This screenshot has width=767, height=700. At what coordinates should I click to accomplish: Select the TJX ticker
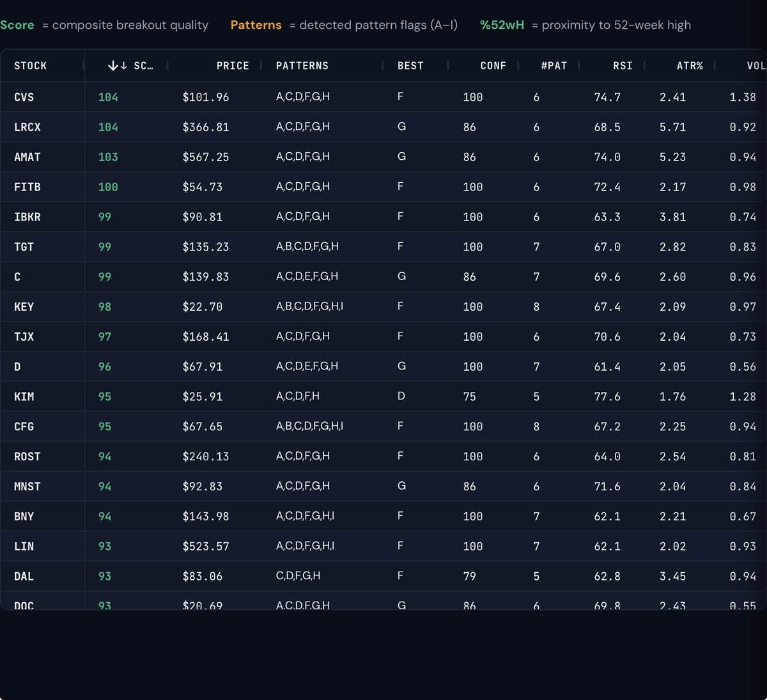(x=24, y=337)
